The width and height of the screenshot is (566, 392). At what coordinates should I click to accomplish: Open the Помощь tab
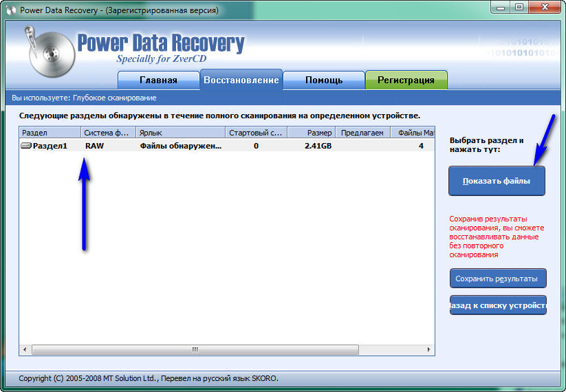[324, 80]
